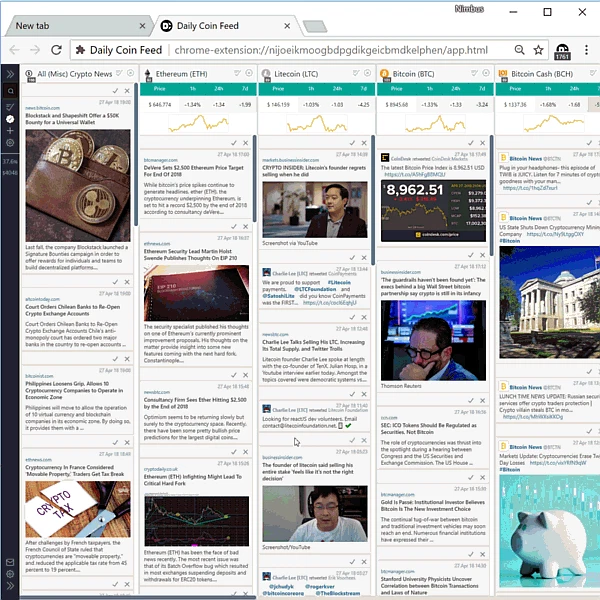Mark the Blockstack and Shapeshift article as read
600x600 pixels.
tap(115, 91)
